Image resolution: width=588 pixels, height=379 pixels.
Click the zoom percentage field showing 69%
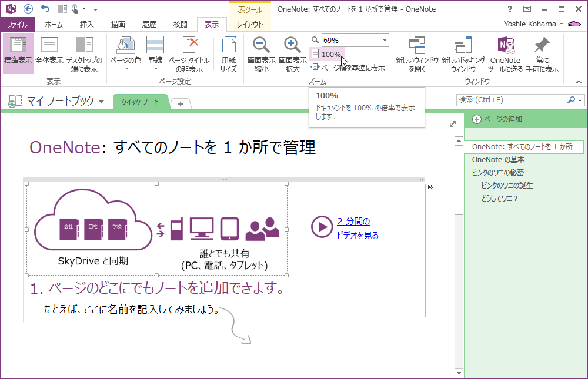click(x=350, y=40)
